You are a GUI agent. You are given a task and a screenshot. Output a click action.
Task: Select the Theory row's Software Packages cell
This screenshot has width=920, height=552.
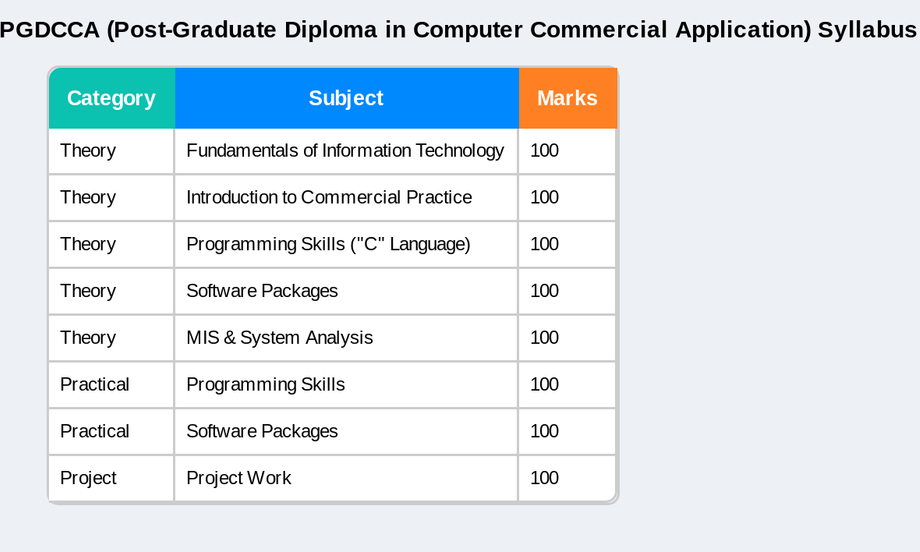[346, 292]
